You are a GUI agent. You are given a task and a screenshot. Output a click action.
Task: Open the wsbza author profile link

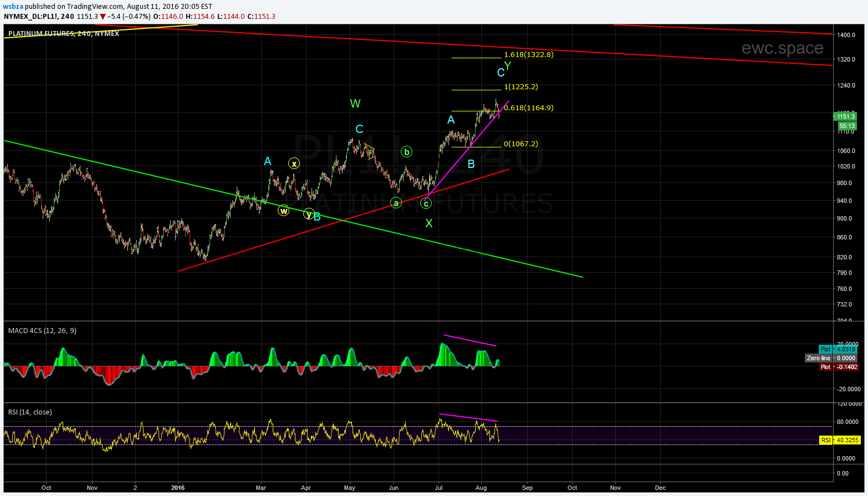point(13,7)
